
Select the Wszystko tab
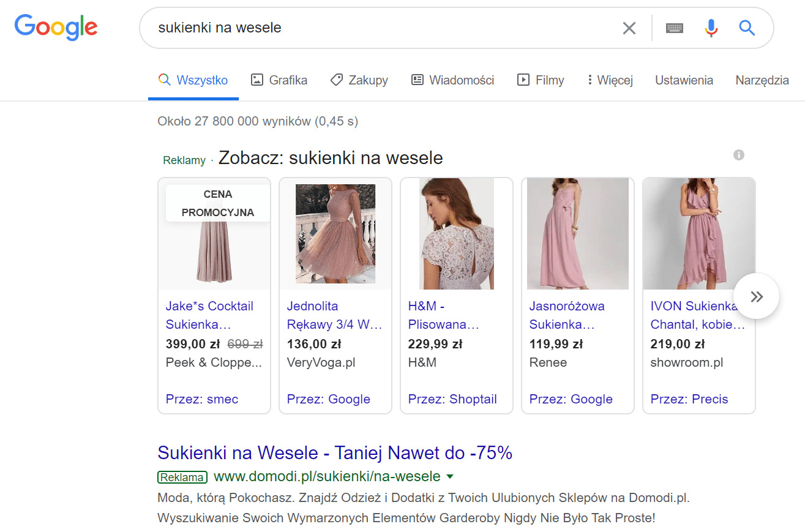(x=193, y=80)
